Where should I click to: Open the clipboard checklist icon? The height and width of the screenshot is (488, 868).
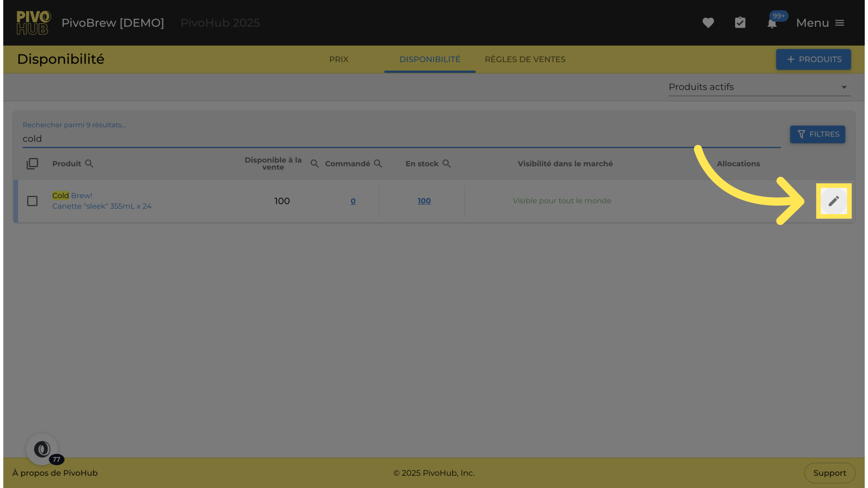coord(740,23)
